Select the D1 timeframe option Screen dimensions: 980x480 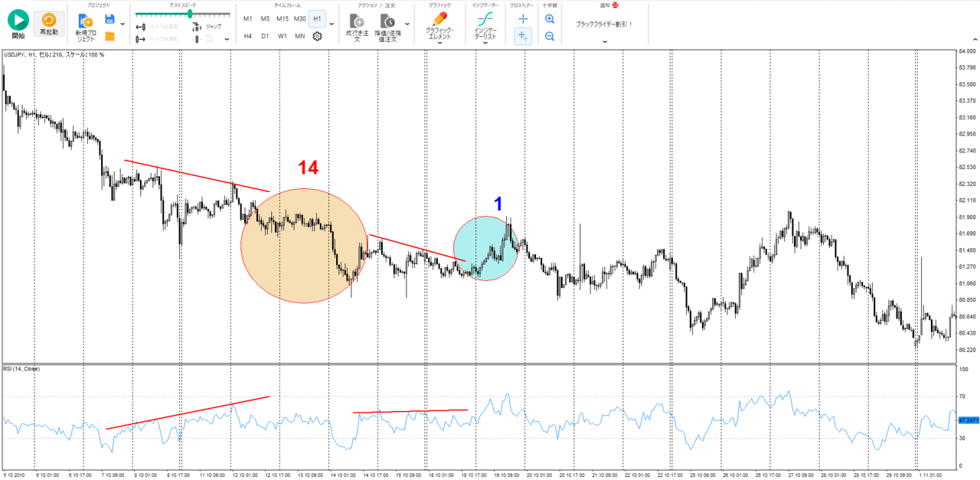click(x=265, y=36)
